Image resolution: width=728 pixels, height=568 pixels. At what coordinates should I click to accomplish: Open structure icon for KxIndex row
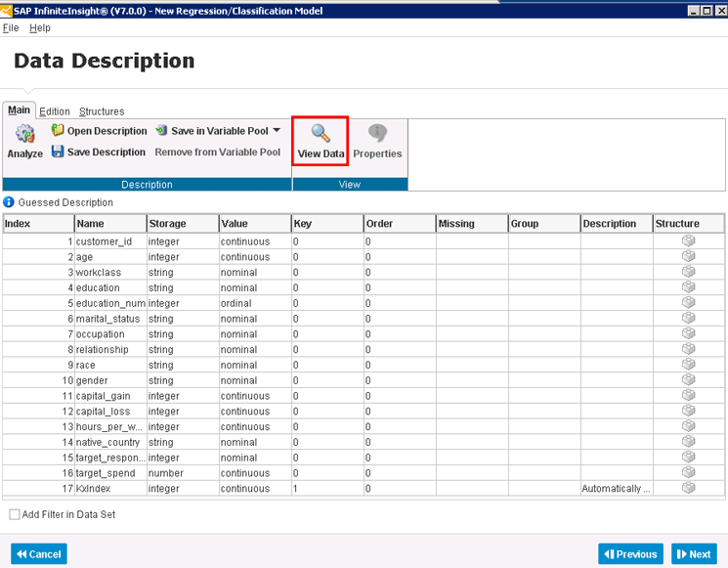tap(688, 488)
